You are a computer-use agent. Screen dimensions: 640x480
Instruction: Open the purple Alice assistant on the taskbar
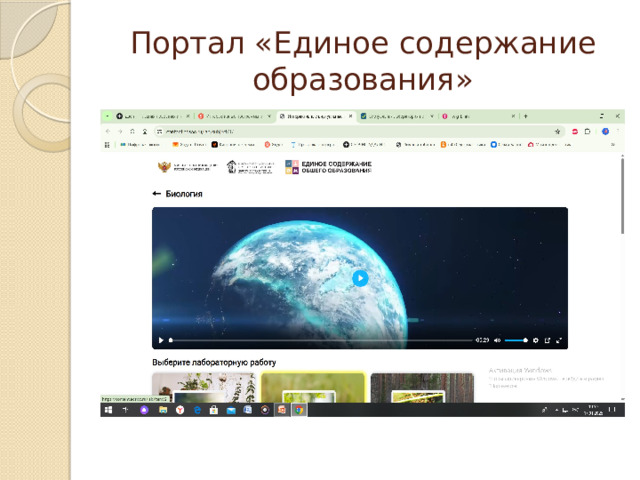tap(144, 410)
